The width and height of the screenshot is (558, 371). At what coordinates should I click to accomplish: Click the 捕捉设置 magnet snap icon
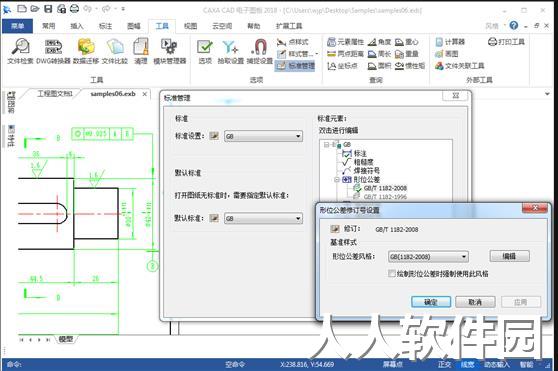pyautogui.click(x=259, y=51)
